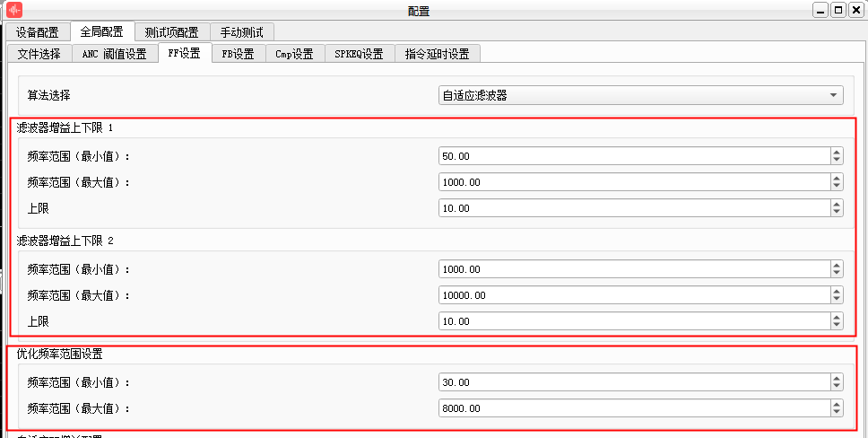Open the 测试项配置 tab
The image size is (868, 438).
[x=171, y=32]
